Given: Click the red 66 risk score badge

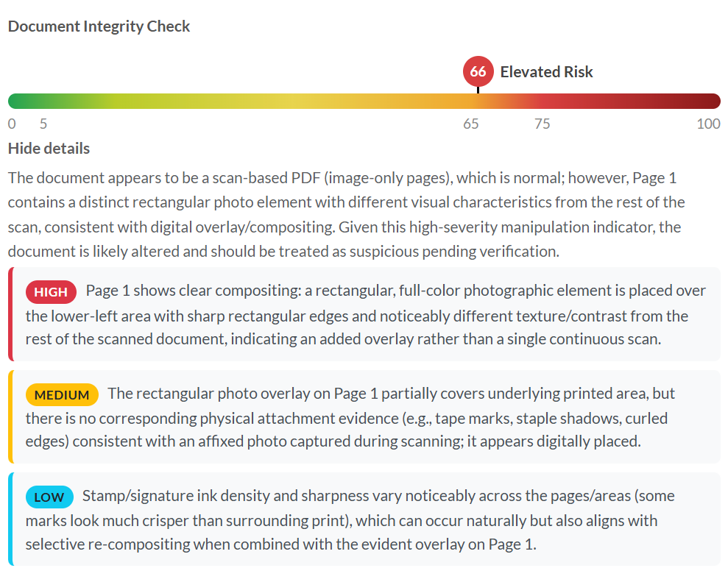Looking at the screenshot, I should tap(478, 71).
